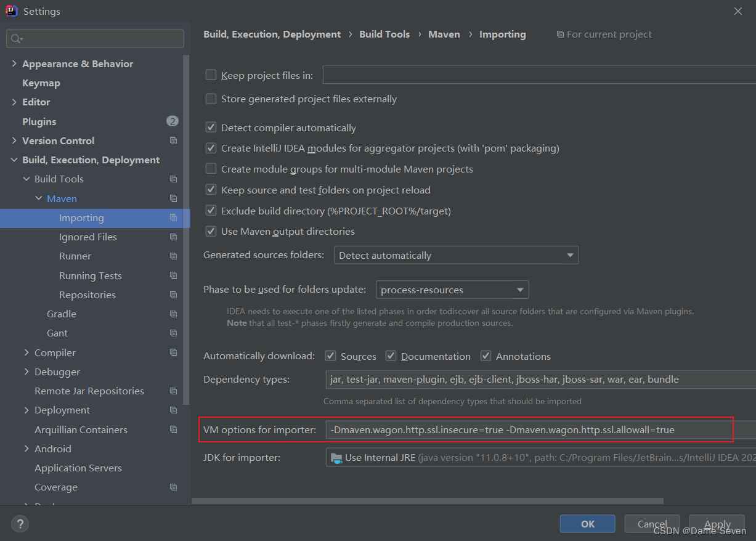This screenshot has height=541, width=756.
Task: Click the horizontal scrollbar below settings
Action: [x=428, y=501]
